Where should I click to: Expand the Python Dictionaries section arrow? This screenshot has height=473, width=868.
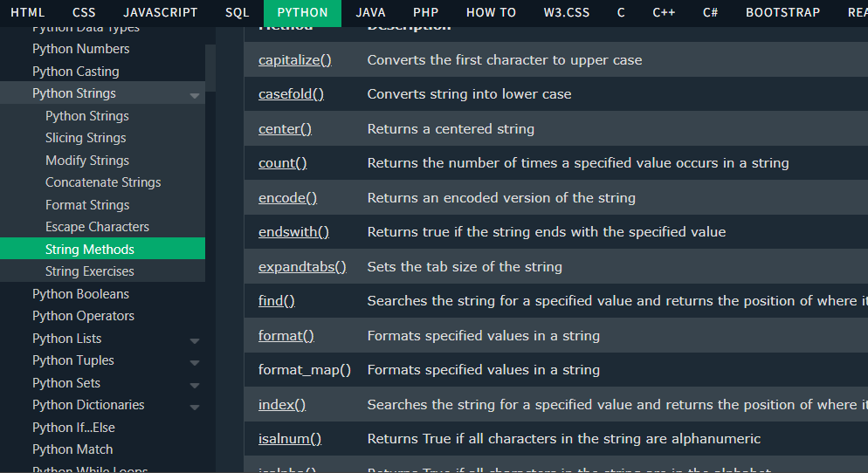[x=195, y=408]
